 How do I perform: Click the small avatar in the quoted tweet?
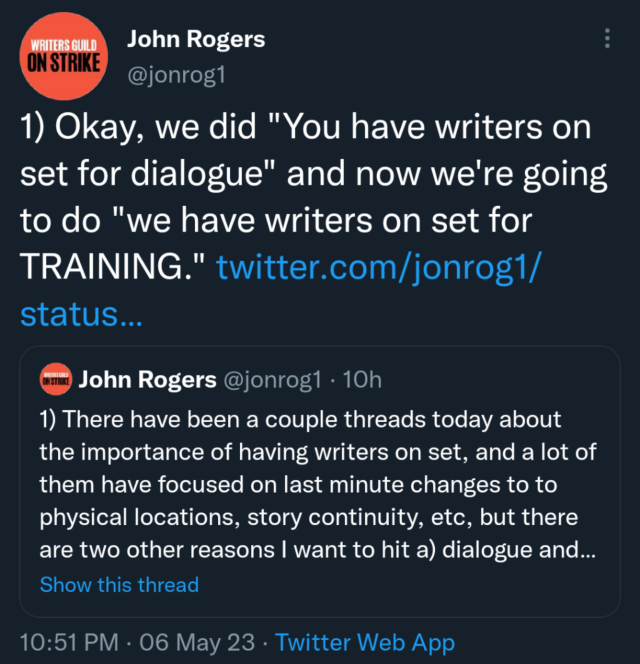coord(55,380)
